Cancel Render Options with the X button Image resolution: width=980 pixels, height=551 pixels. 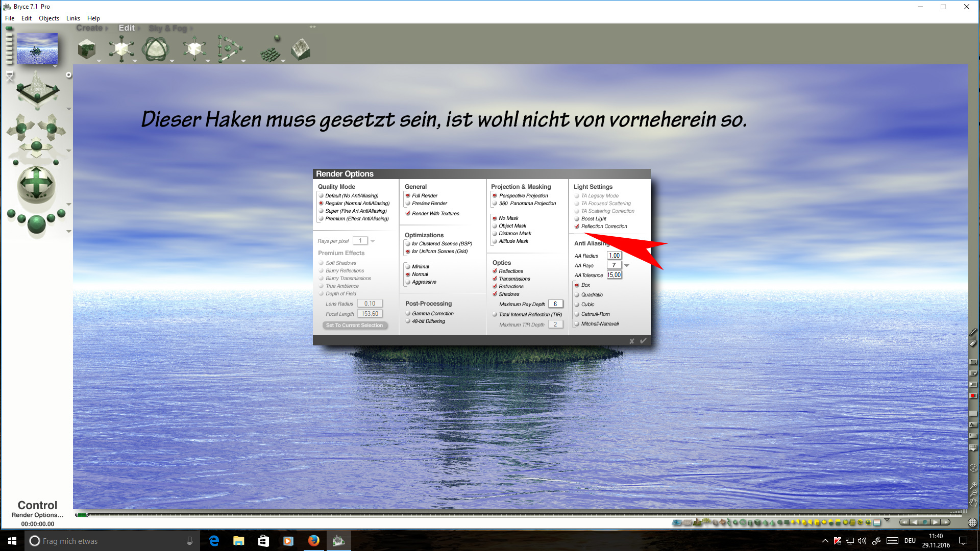[632, 341]
